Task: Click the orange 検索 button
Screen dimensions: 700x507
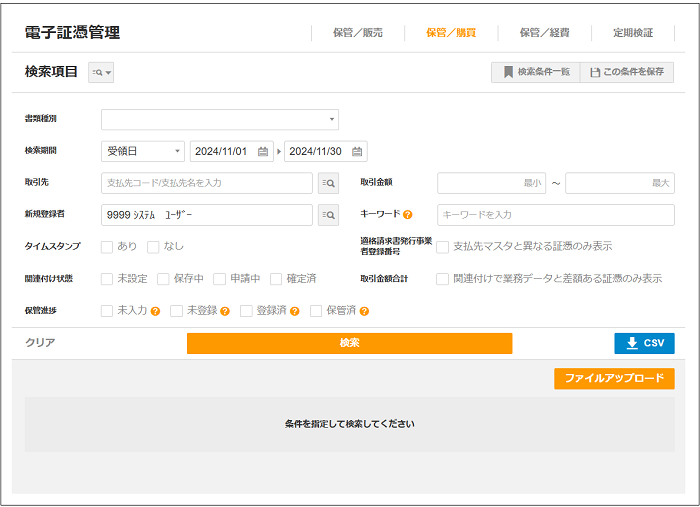Action: point(350,343)
